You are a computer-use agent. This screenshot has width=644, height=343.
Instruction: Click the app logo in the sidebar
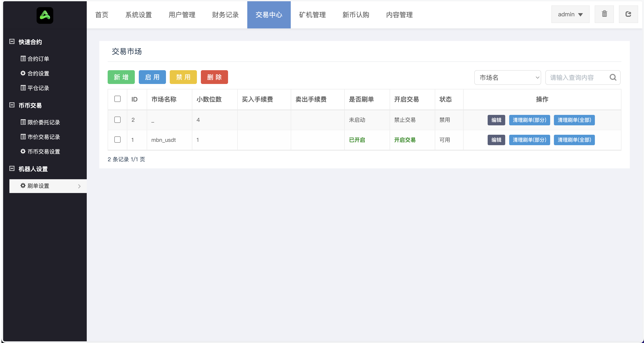(45, 15)
